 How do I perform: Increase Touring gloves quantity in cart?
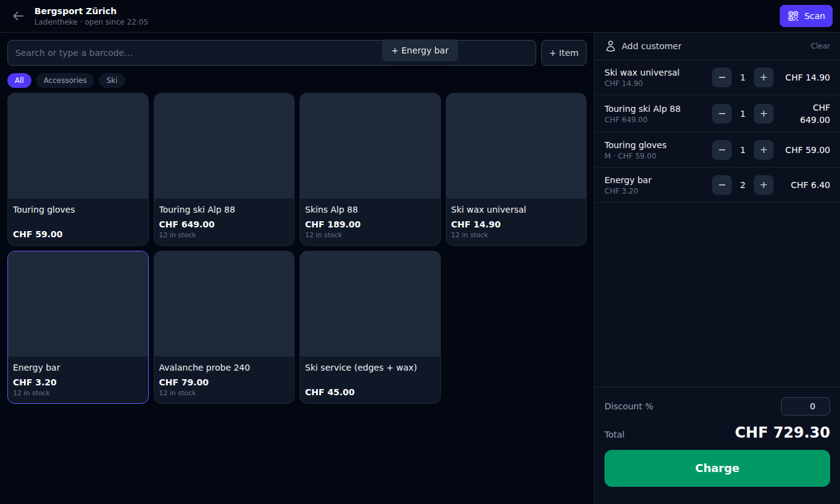pyautogui.click(x=764, y=150)
